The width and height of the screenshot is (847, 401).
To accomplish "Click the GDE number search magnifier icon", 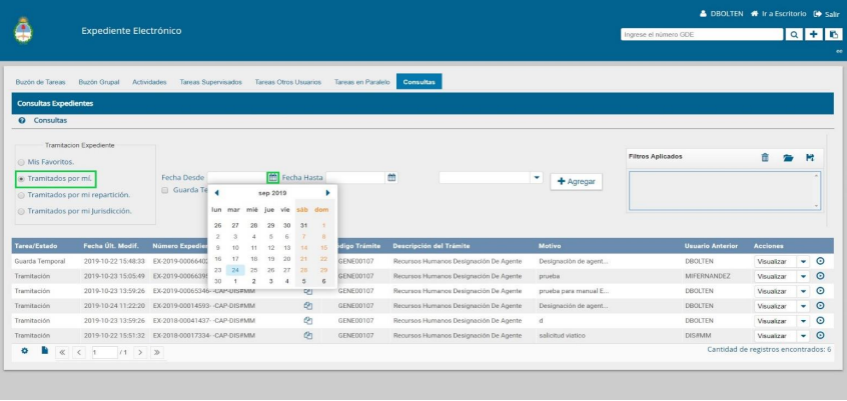I will (x=795, y=34).
